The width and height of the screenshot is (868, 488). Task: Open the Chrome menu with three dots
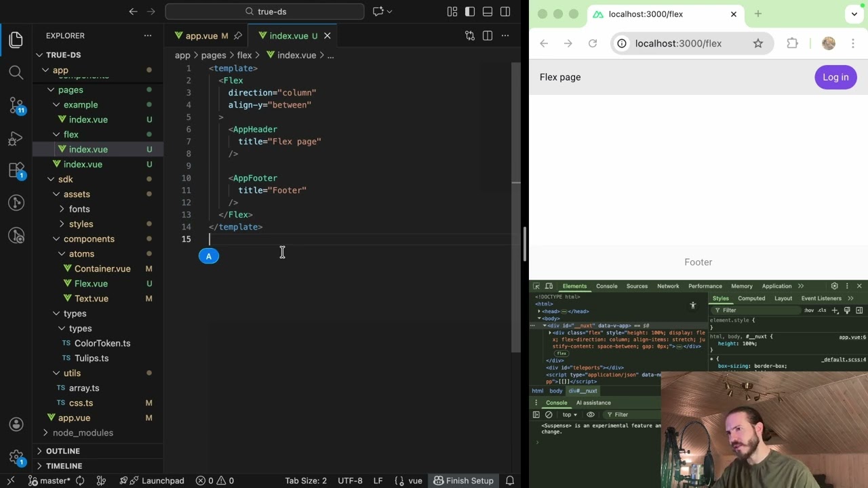pos(853,43)
